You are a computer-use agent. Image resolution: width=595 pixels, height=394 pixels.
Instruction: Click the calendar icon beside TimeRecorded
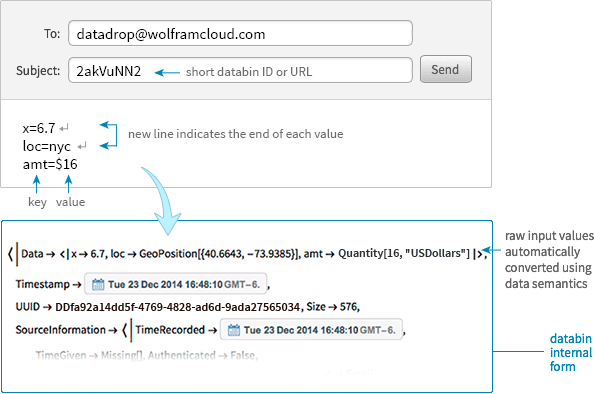tap(234, 330)
